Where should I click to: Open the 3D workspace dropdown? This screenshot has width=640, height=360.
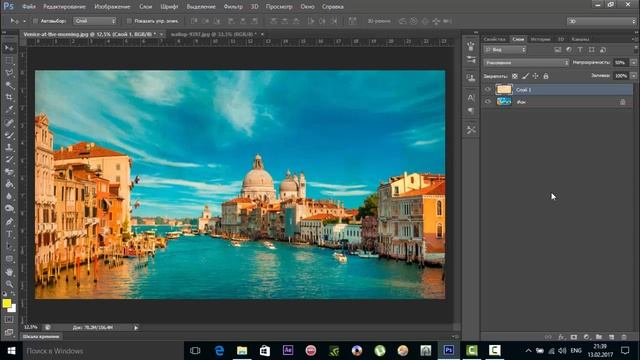(601, 21)
